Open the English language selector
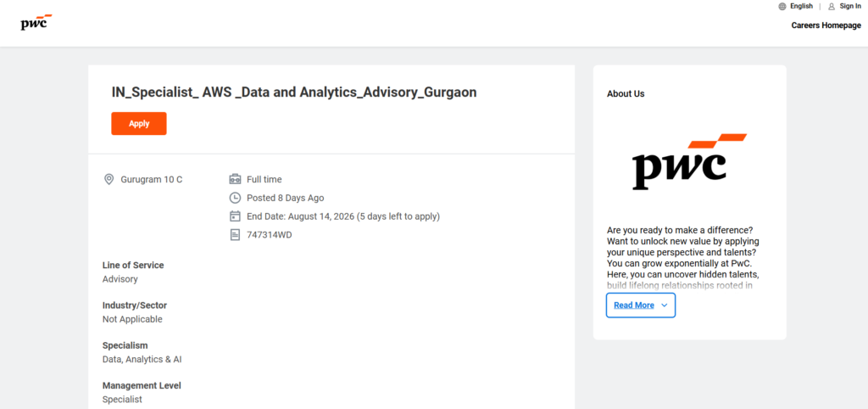 [802, 6]
